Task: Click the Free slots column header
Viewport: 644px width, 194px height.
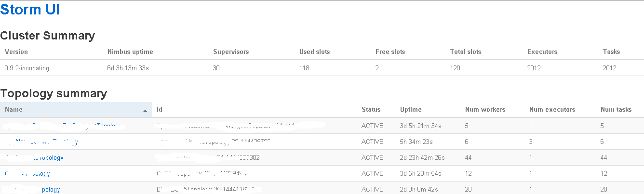Action: 390,52
